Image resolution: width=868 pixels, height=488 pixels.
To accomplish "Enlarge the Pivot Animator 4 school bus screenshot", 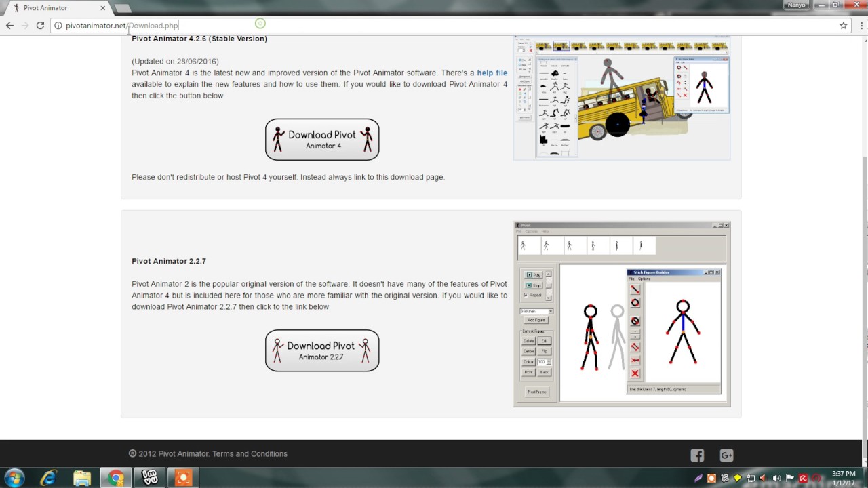I will [x=622, y=98].
